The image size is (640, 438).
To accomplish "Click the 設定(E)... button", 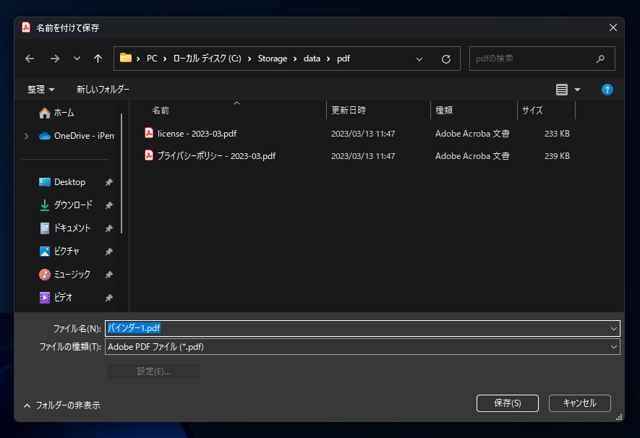I will click(x=153, y=371).
